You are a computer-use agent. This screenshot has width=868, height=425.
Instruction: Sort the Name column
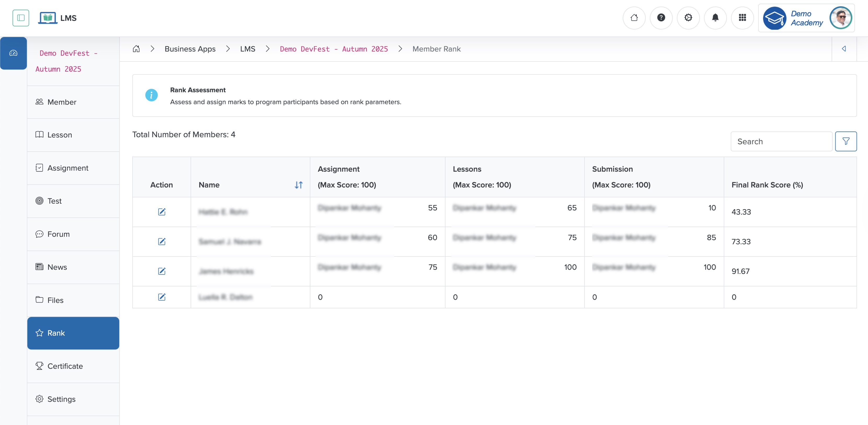point(299,185)
